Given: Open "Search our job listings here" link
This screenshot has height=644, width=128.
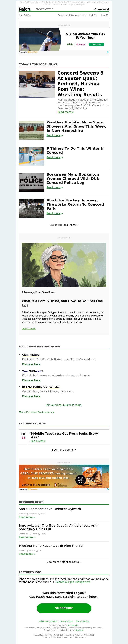Looking at the screenshot, I should [73, 582].
